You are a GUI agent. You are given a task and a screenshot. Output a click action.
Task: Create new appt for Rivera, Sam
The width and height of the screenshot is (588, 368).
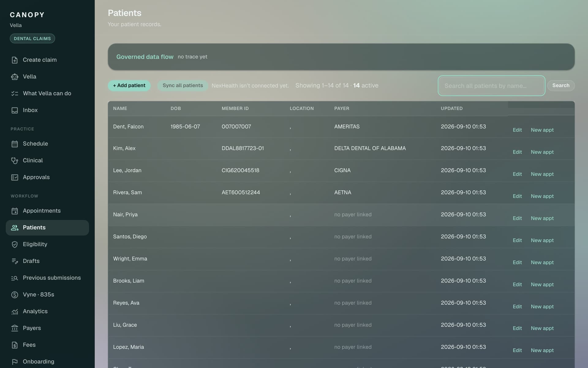(x=542, y=196)
